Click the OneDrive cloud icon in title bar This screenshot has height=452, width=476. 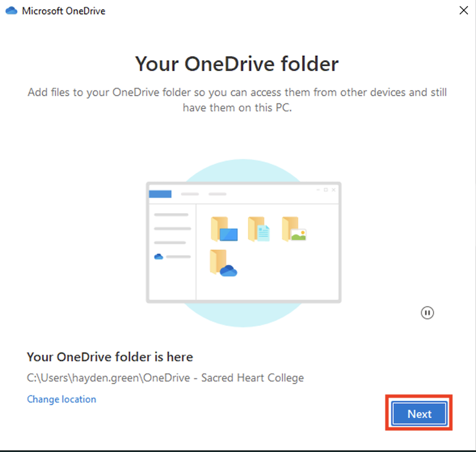pyautogui.click(x=12, y=11)
